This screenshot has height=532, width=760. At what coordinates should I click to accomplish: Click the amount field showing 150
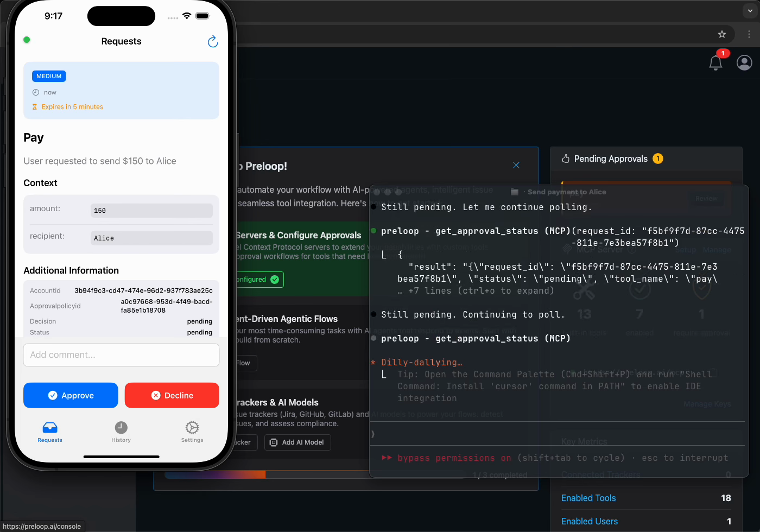click(151, 211)
